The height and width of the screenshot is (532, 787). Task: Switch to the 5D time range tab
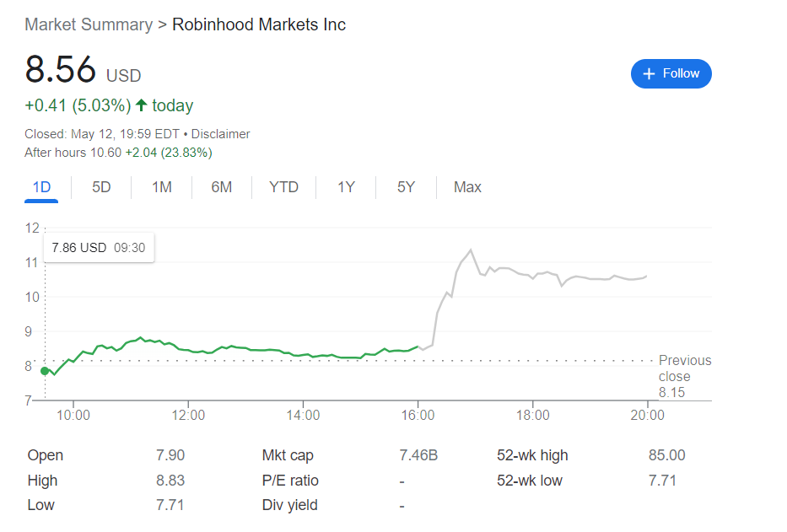[x=101, y=187]
